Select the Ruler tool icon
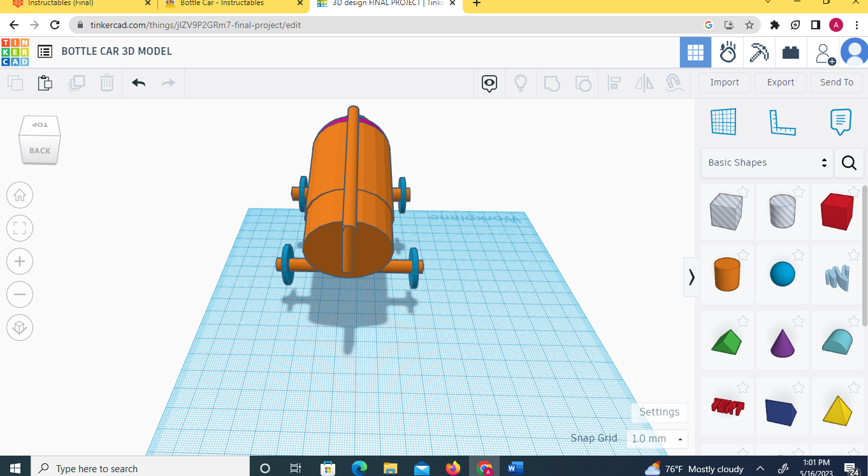Screen dimensions: 868x476 pos(783,122)
